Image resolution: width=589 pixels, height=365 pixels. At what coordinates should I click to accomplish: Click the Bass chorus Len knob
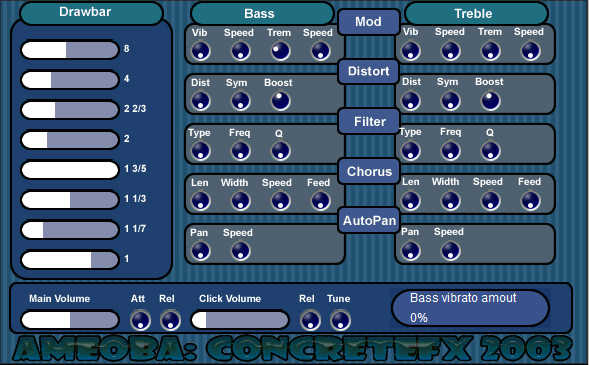click(201, 201)
